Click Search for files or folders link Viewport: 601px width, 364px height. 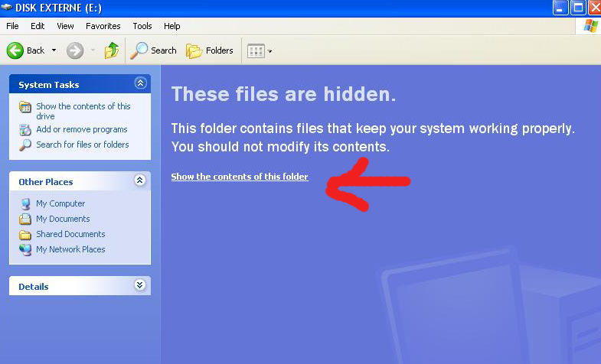82,145
